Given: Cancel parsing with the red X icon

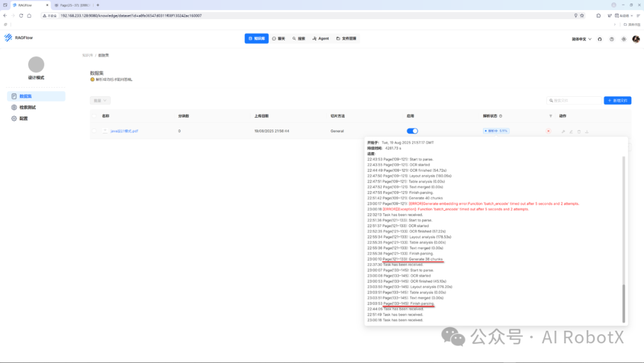Looking at the screenshot, I should [x=549, y=131].
